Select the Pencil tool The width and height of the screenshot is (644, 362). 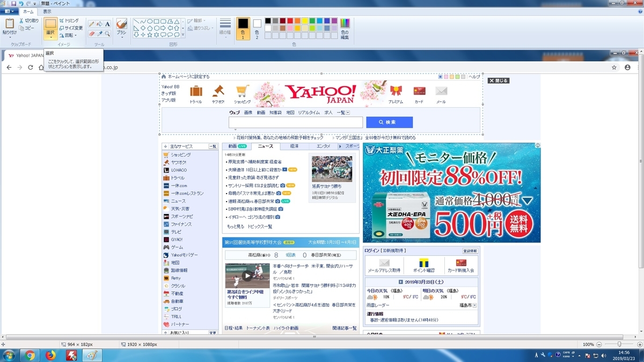(91, 24)
